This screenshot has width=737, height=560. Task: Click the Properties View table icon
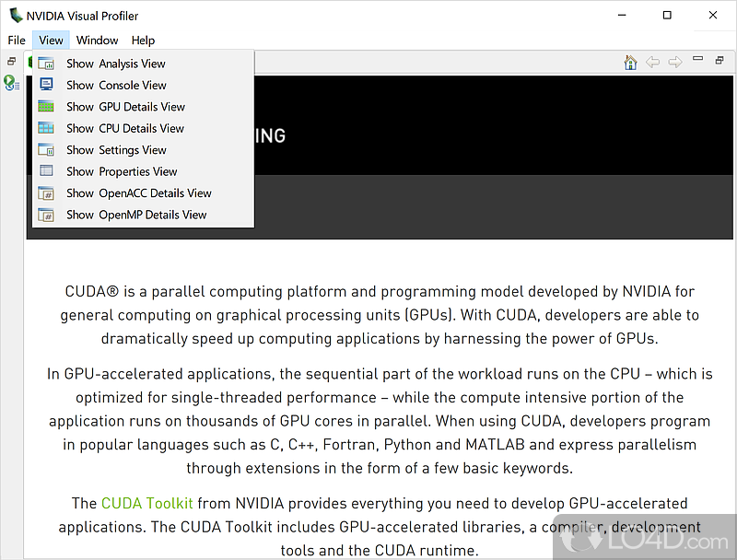[x=46, y=170]
